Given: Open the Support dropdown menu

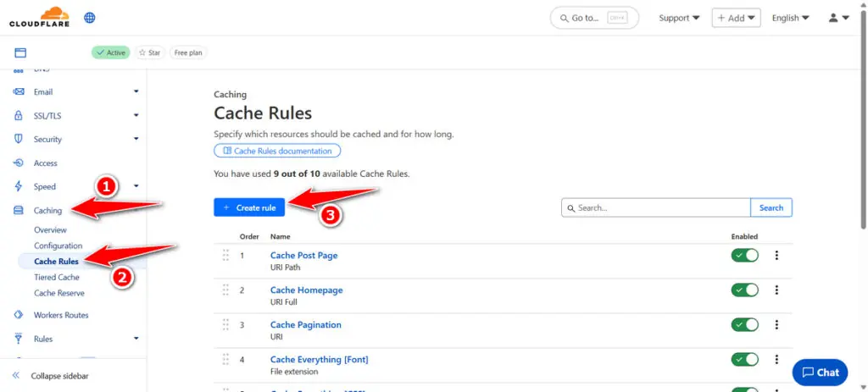Looking at the screenshot, I should point(679,18).
